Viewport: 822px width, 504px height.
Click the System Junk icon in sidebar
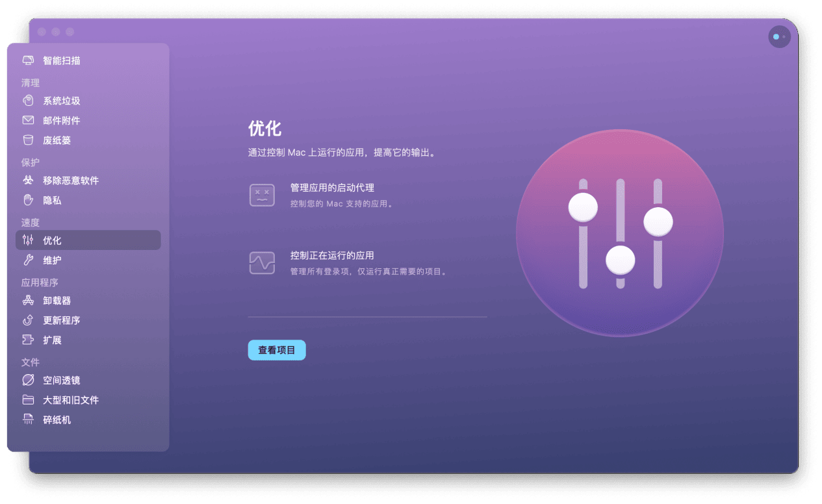[28, 101]
